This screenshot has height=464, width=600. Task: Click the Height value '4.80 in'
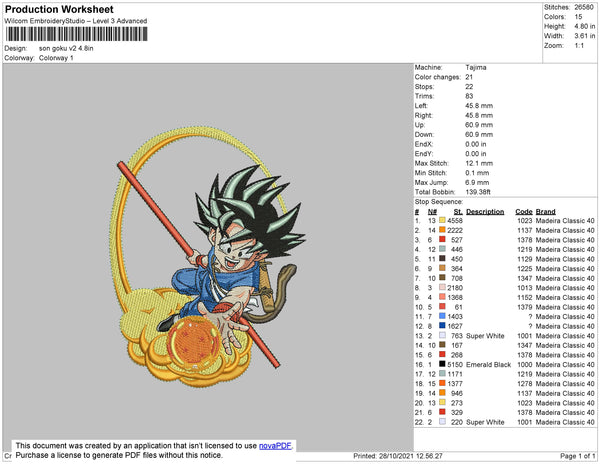coord(584,26)
